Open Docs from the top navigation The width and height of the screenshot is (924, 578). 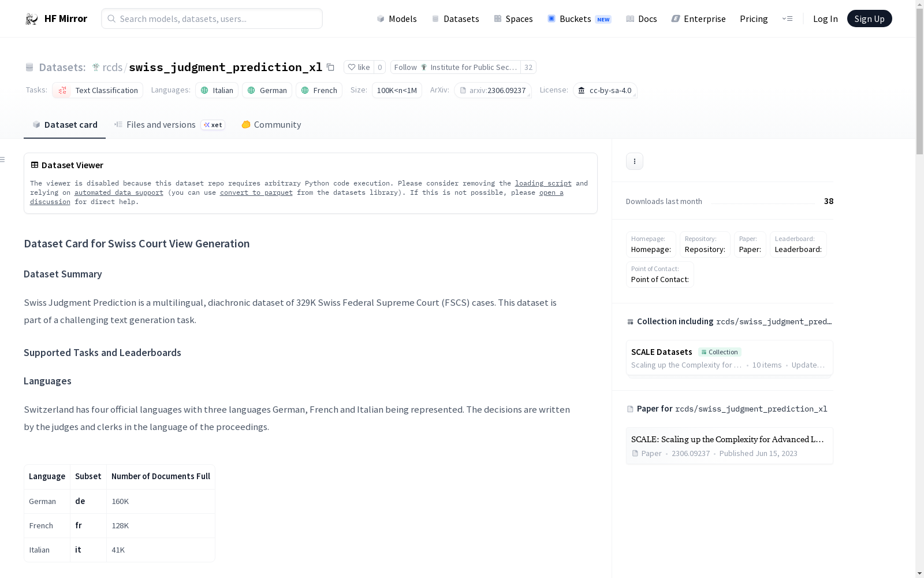click(642, 19)
